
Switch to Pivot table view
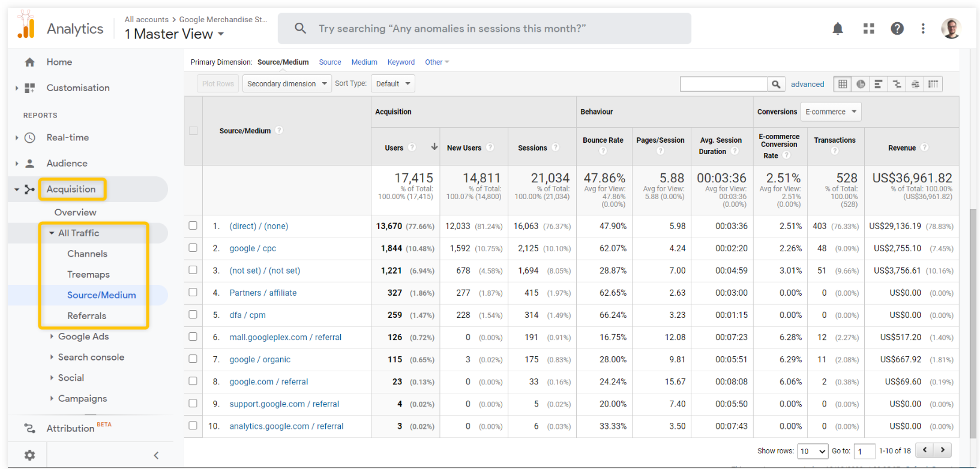pos(933,84)
